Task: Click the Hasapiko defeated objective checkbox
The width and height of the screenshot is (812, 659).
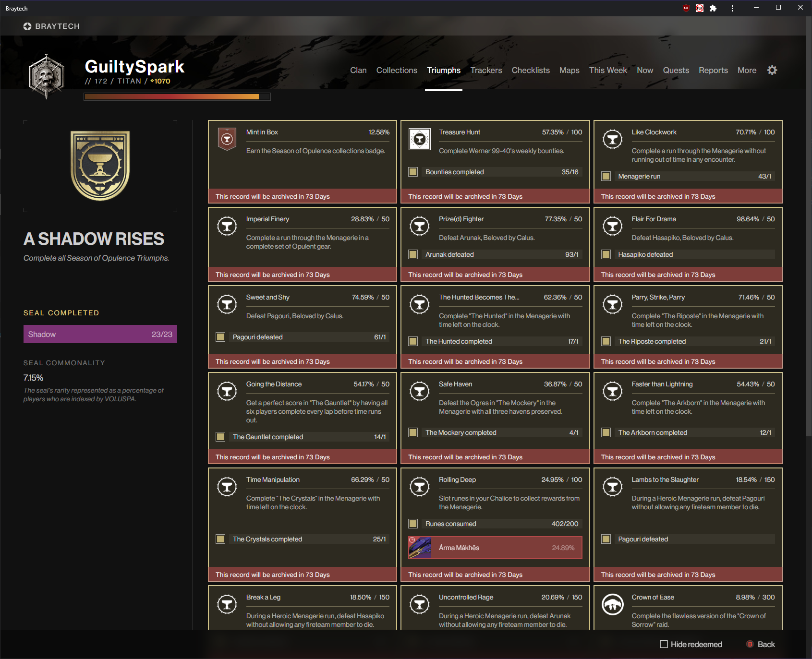Action: pyautogui.click(x=606, y=254)
